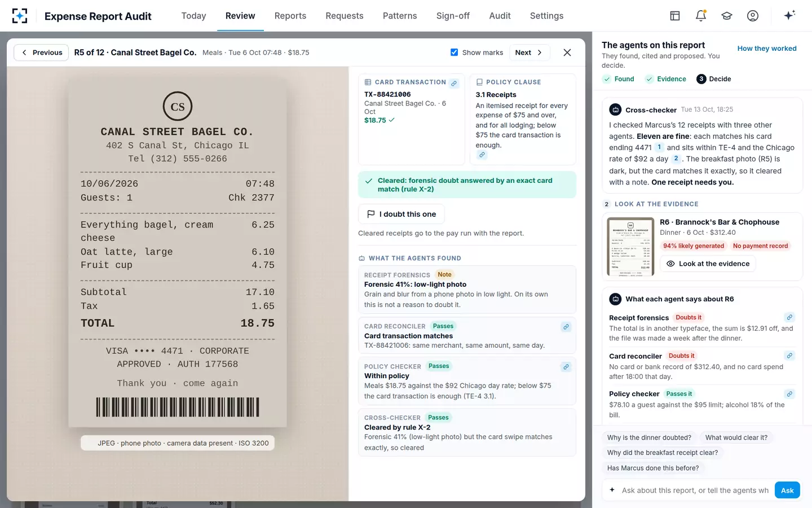
Task: Click link icon next to Receipt forensics Doubts it
Action: (789, 317)
